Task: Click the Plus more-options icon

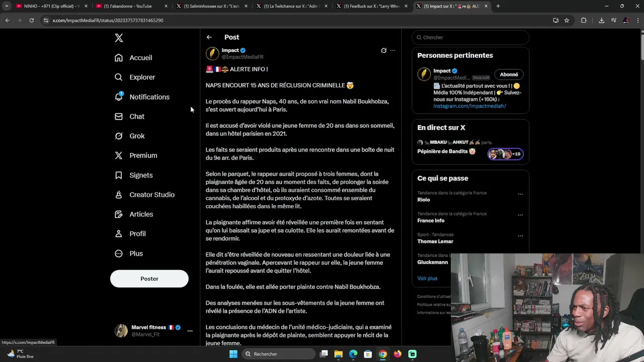Action: [119, 253]
